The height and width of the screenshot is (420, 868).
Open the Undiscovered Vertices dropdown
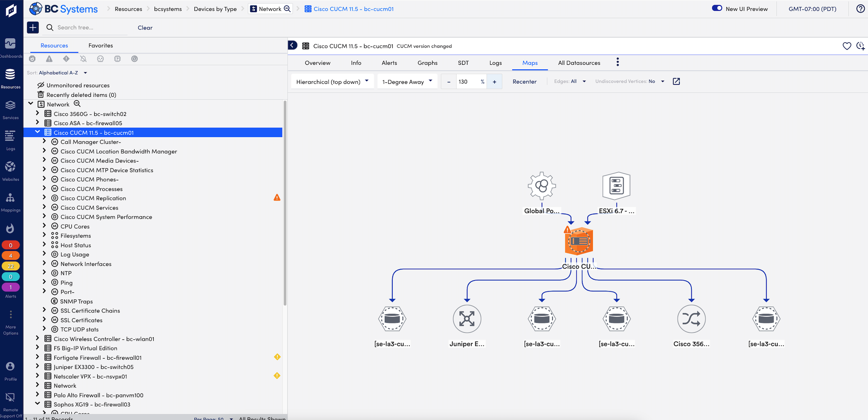click(629, 81)
